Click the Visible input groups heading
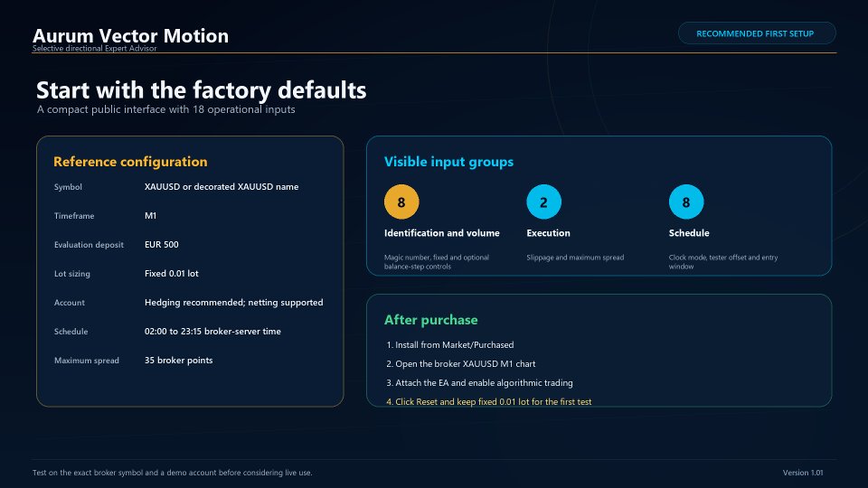This screenshot has width=868, height=488. point(449,162)
